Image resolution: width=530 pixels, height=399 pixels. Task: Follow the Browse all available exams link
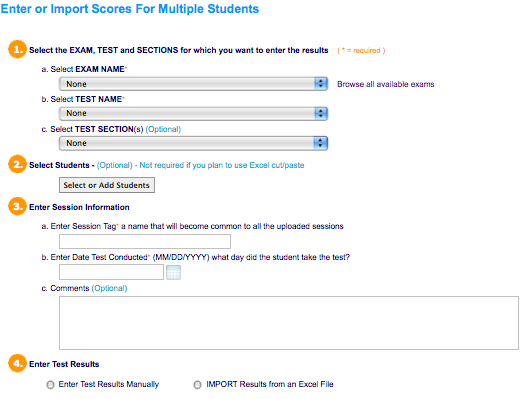click(x=386, y=84)
